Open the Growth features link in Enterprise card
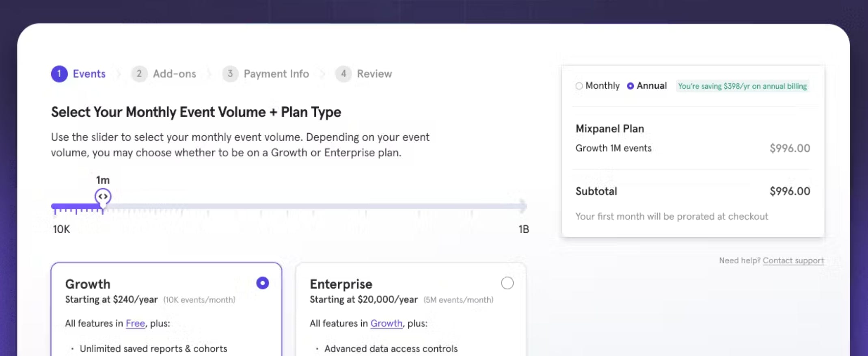868x356 pixels. click(386, 323)
